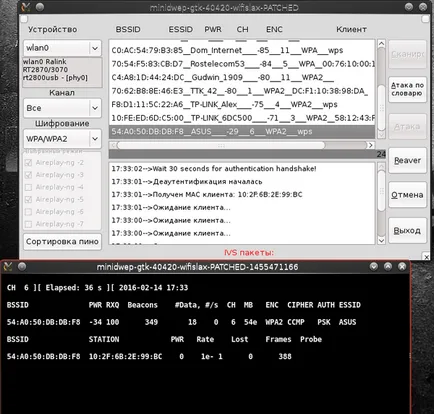434x414 pixels.
Task: Shade the terminal window with down-arrow button
Action: click(x=374, y=266)
